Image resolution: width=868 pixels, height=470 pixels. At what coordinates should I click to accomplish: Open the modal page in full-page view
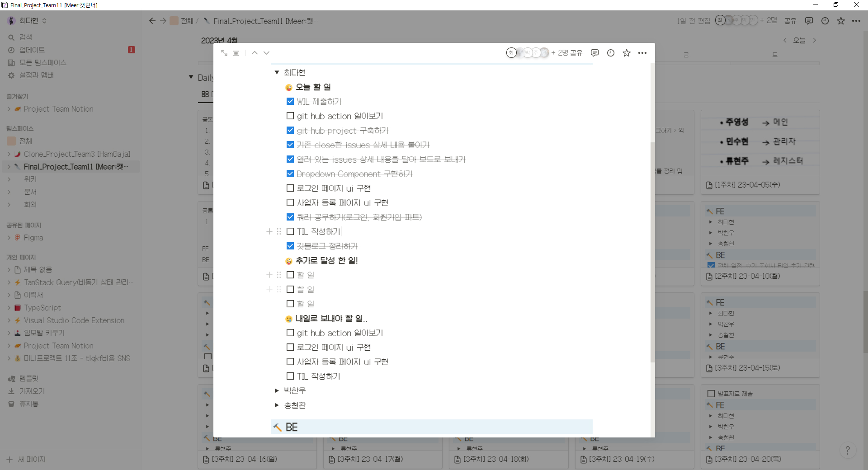click(x=224, y=53)
